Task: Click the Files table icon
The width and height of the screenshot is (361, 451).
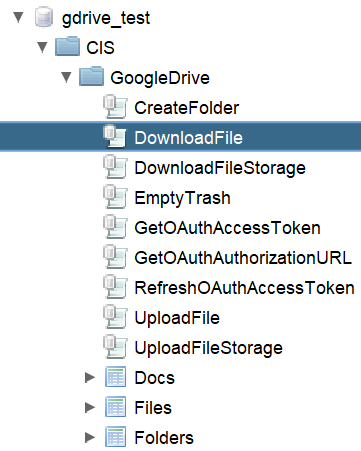Action: (x=115, y=407)
